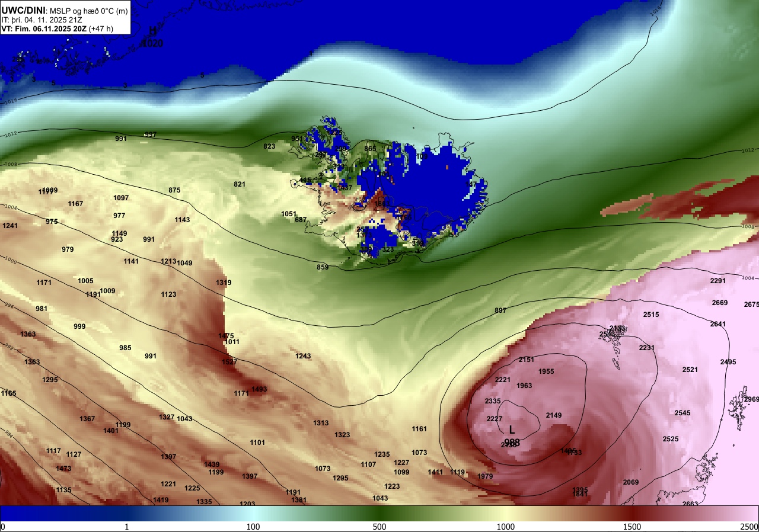Click the freezing level value 821
Screen dimensions: 759x532
pos(240,184)
